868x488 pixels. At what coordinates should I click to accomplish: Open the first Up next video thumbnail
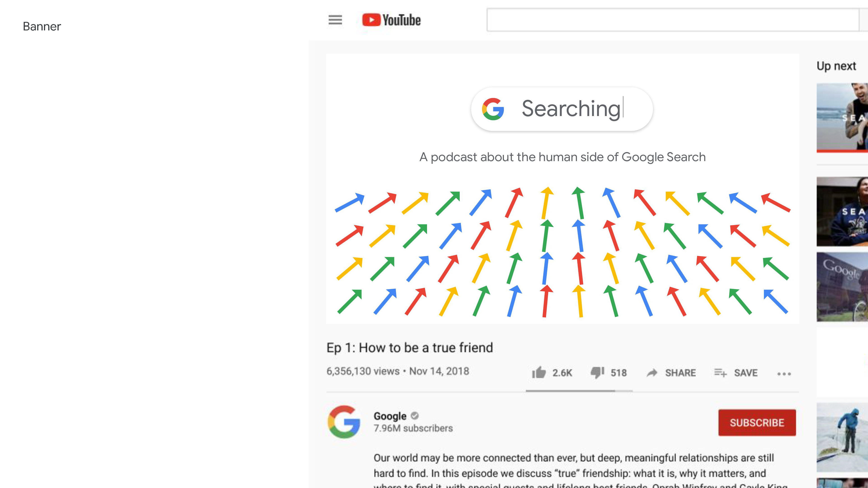pyautogui.click(x=842, y=117)
